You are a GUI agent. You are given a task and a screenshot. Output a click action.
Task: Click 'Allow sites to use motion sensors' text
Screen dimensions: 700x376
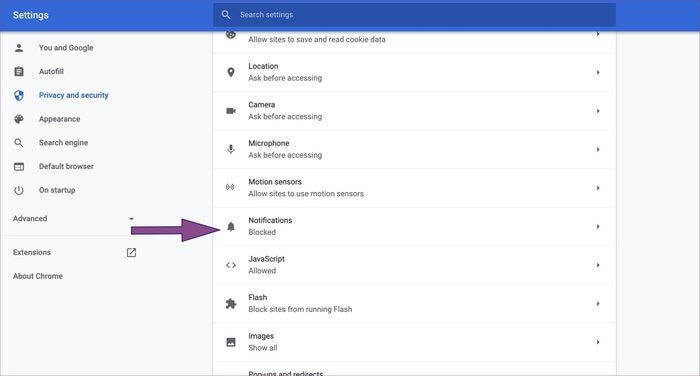(x=306, y=193)
